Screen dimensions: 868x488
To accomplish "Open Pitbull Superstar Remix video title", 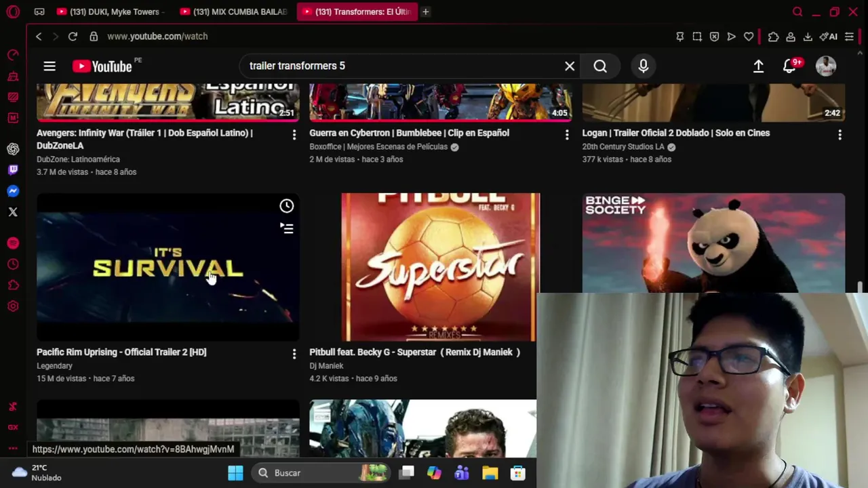I will 414,352.
